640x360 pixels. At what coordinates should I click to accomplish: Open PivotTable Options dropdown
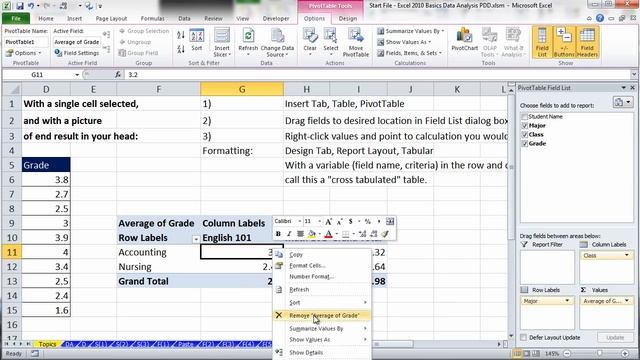coord(24,53)
